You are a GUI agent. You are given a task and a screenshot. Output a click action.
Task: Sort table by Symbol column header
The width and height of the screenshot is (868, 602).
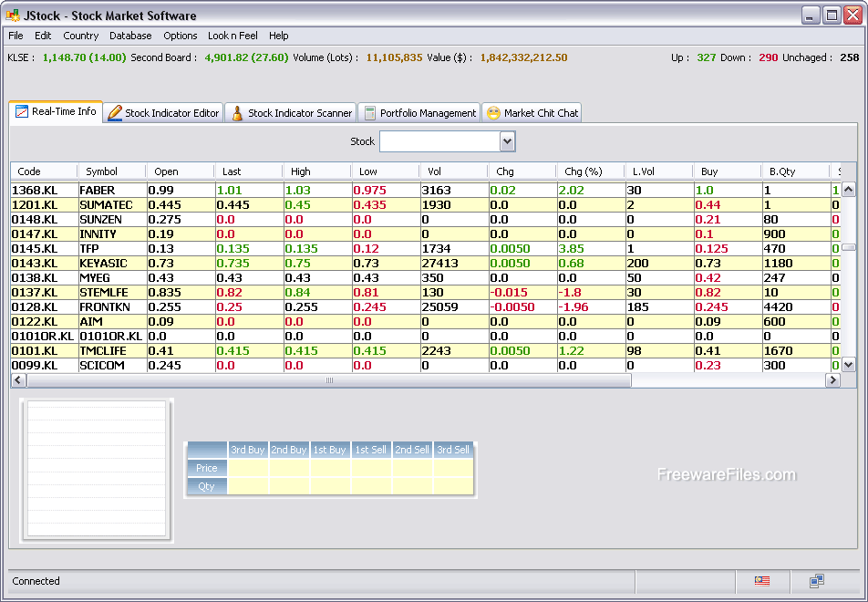tap(112, 171)
